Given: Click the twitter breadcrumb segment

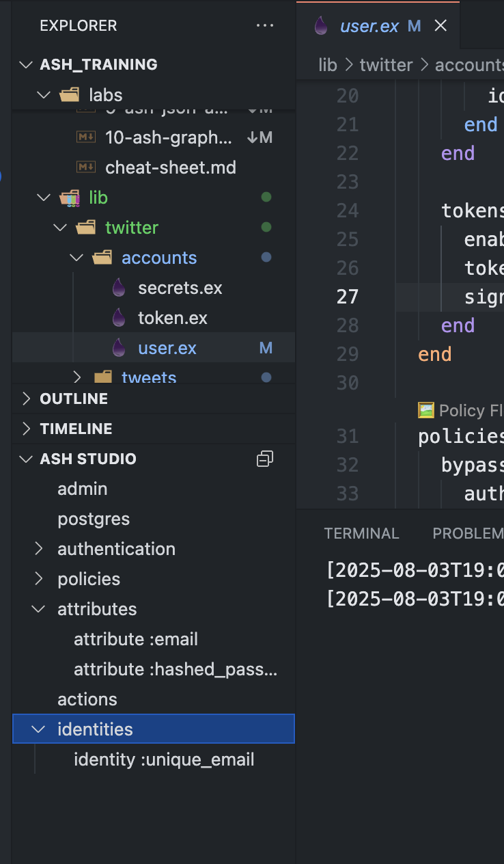Looking at the screenshot, I should pyautogui.click(x=386, y=65).
